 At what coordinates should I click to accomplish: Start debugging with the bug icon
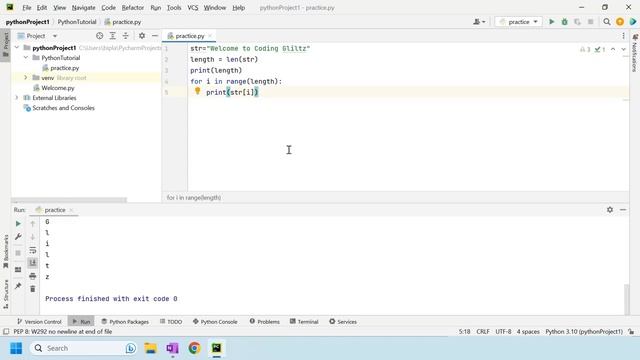point(564,22)
